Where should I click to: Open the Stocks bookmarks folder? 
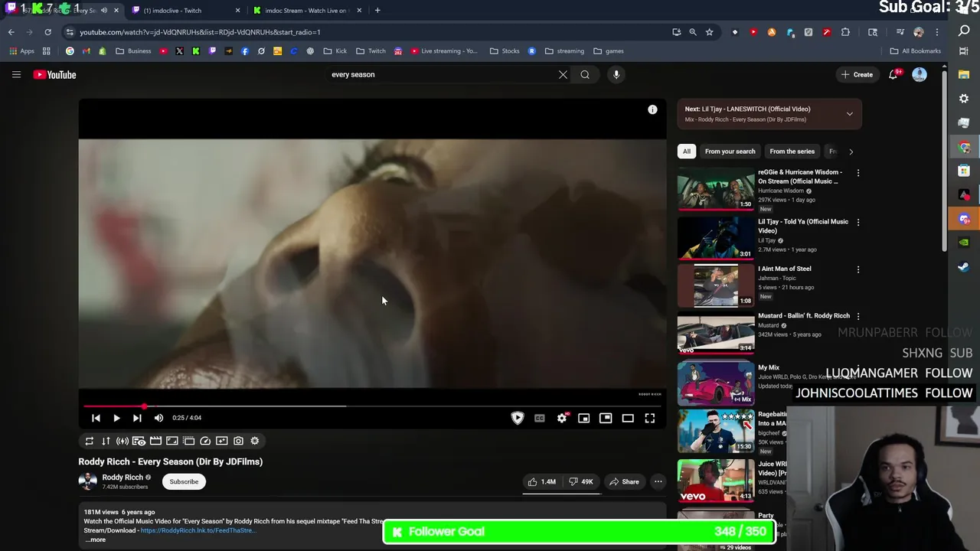(505, 51)
